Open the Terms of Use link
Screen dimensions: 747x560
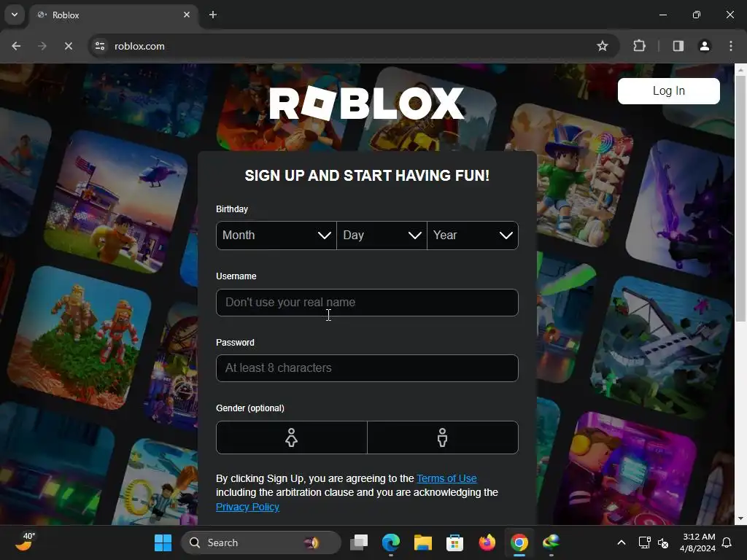pyautogui.click(x=446, y=478)
